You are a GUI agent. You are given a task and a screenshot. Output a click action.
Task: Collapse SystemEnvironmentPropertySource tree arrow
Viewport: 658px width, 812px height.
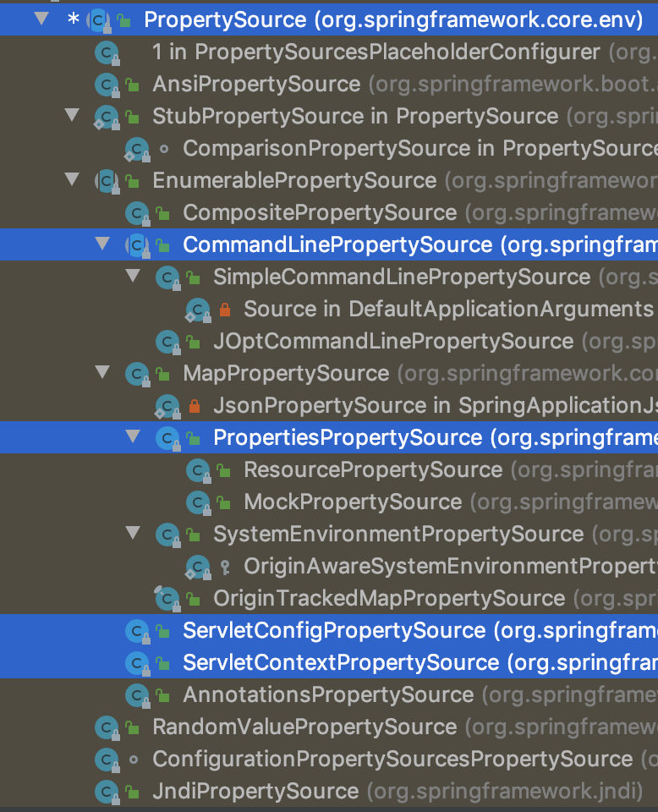[133, 532]
